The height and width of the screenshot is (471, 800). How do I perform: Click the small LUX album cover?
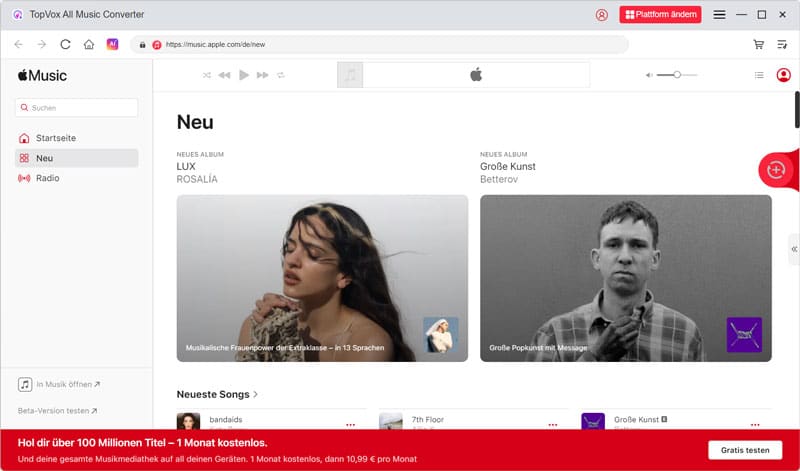(x=441, y=335)
